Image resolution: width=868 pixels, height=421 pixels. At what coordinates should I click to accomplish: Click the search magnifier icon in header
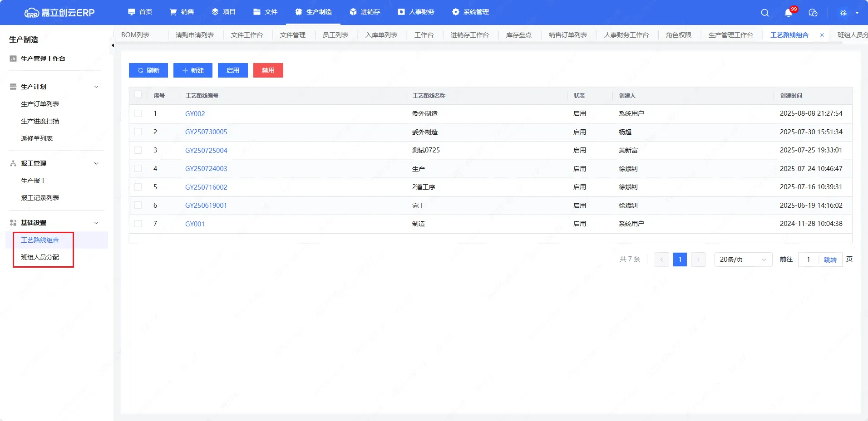(765, 13)
